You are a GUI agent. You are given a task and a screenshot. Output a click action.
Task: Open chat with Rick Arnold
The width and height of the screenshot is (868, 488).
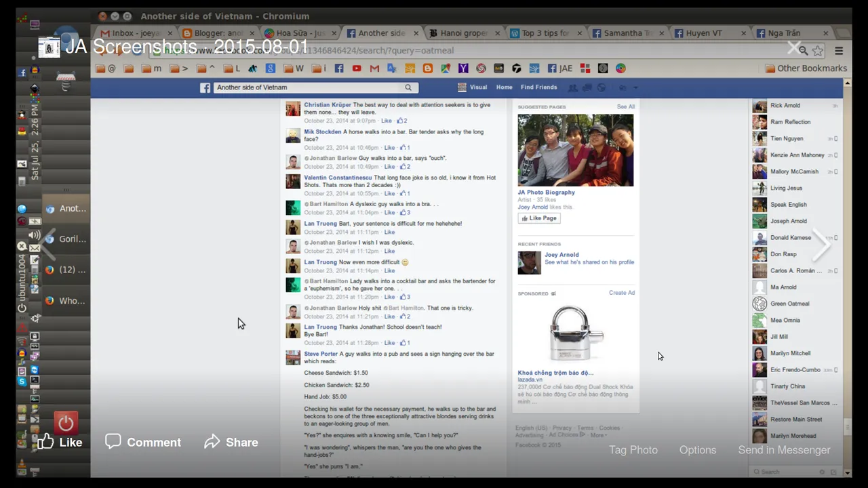tap(795, 106)
